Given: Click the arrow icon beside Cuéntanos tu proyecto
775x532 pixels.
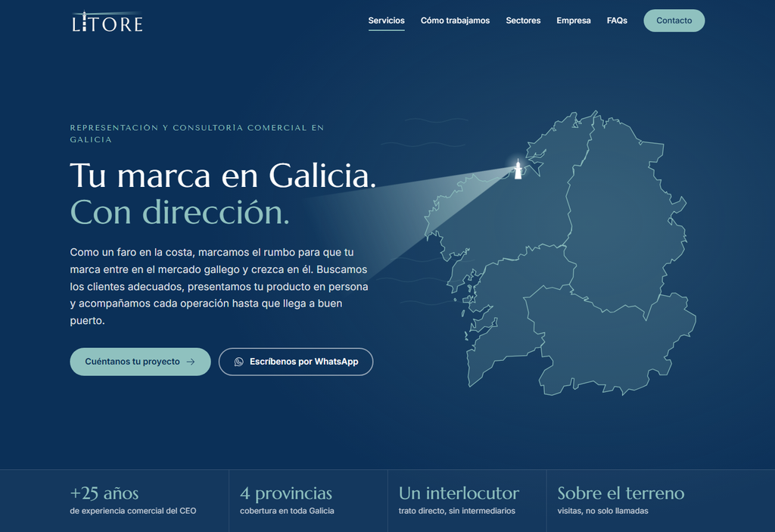Looking at the screenshot, I should 191,362.
